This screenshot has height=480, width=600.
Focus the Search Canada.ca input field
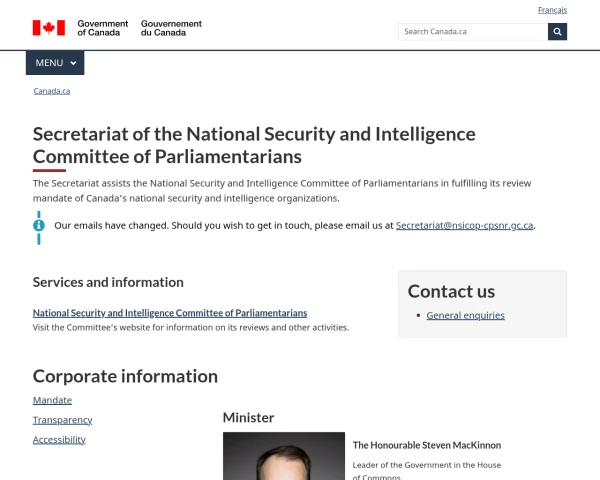[473, 32]
